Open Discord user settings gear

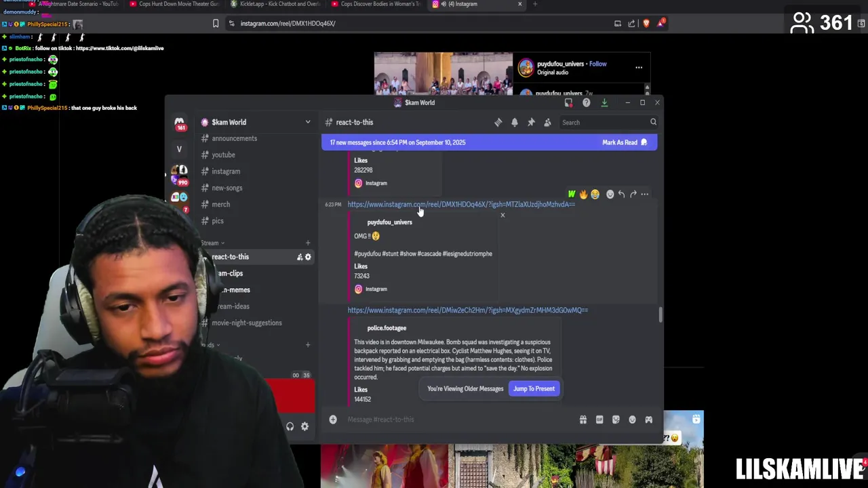click(x=305, y=426)
